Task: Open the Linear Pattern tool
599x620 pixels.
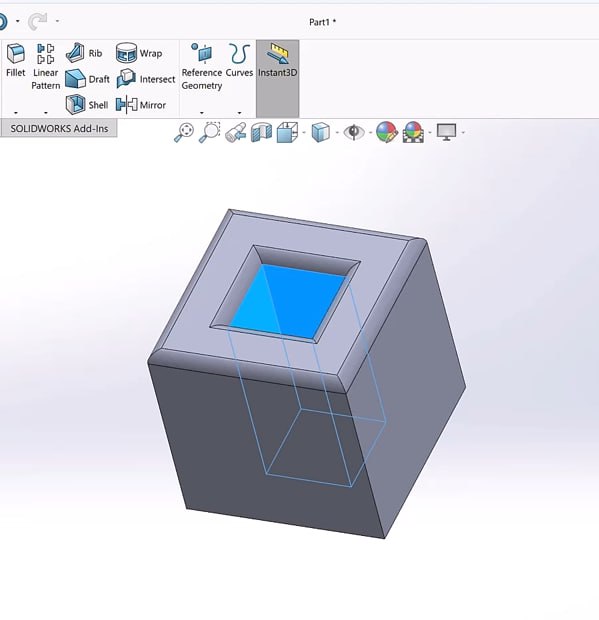Action: (x=45, y=66)
